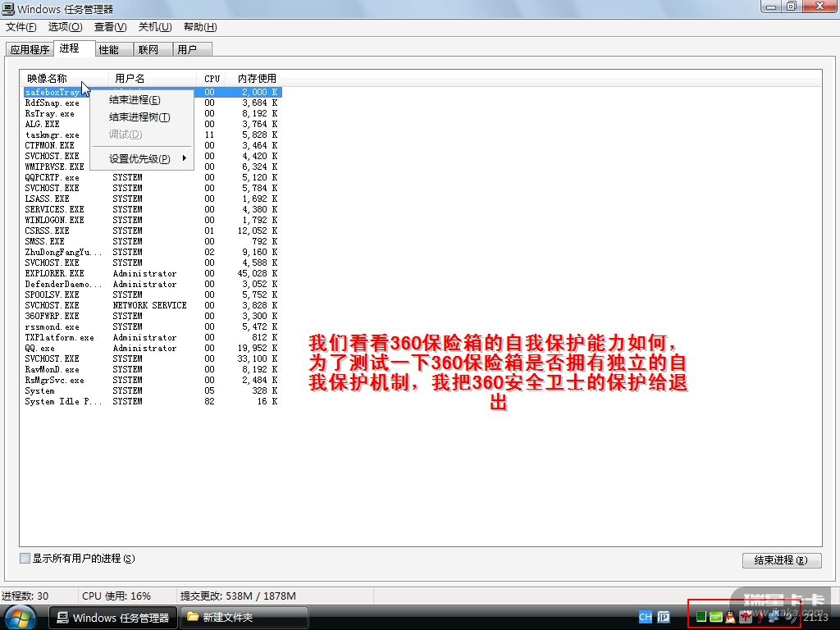Select the 进程 tab
The height and width of the screenshot is (630, 840).
tap(74, 48)
